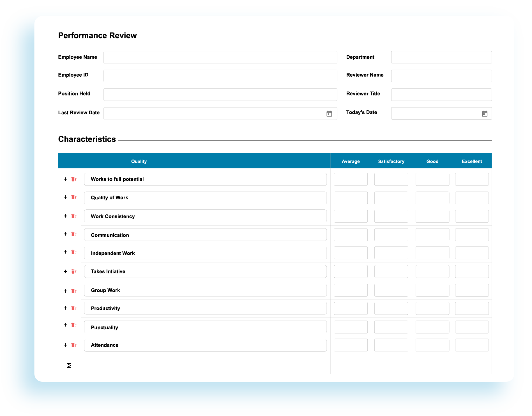Viewport: 532px width, 416px height.
Task: Click the Employee ID field
Action: [x=220, y=76]
